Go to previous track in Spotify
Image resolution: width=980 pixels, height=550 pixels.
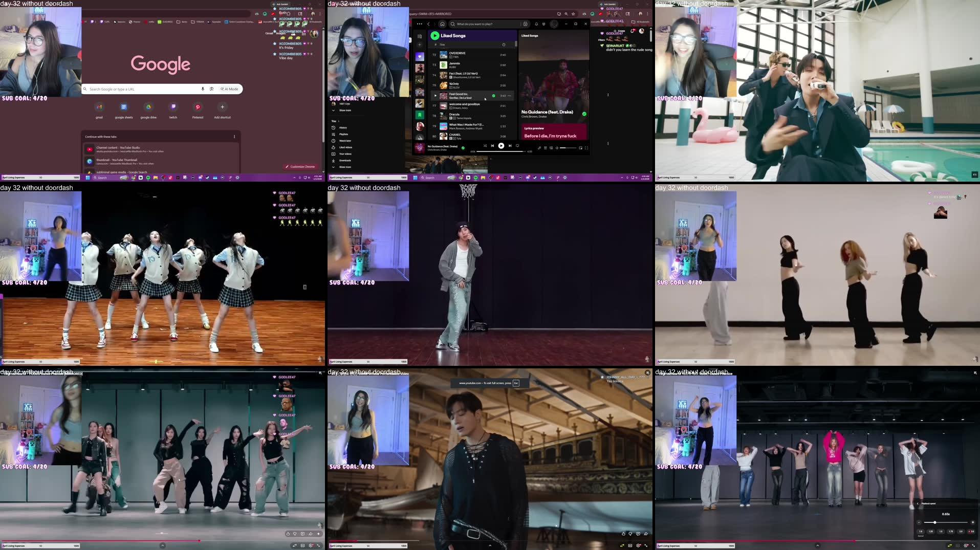pyautogui.click(x=492, y=146)
